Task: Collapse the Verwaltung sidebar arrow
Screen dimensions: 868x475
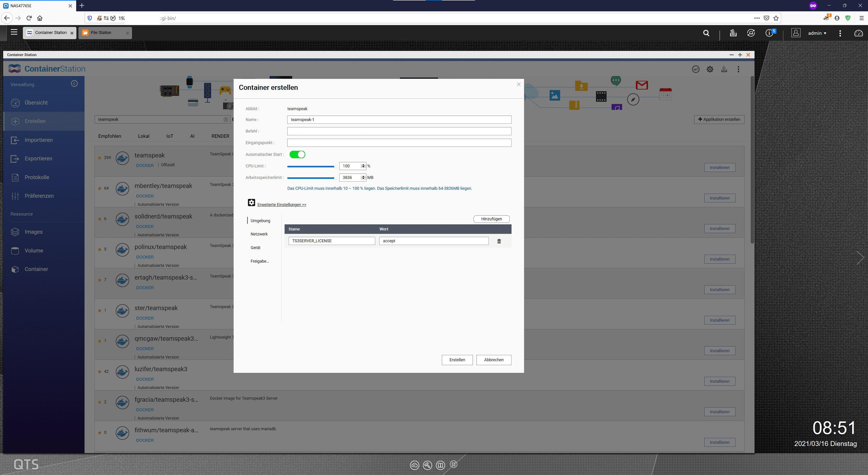Action: coord(74,84)
